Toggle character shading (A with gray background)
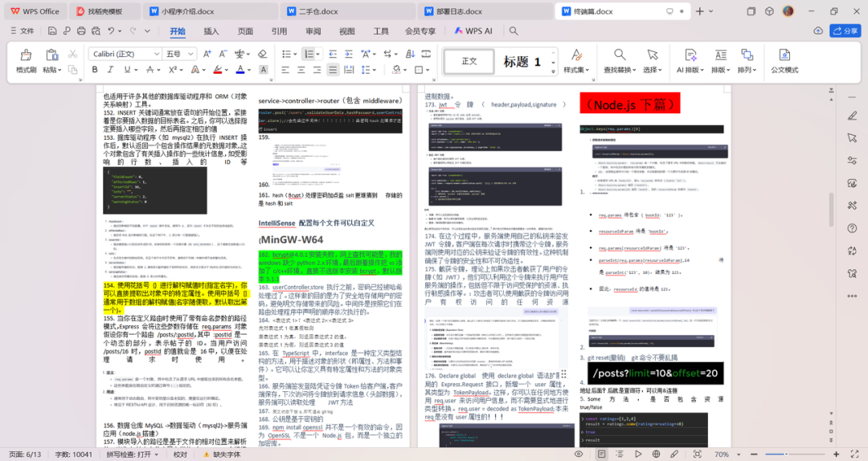The image size is (868, 461). coord(264,70)
